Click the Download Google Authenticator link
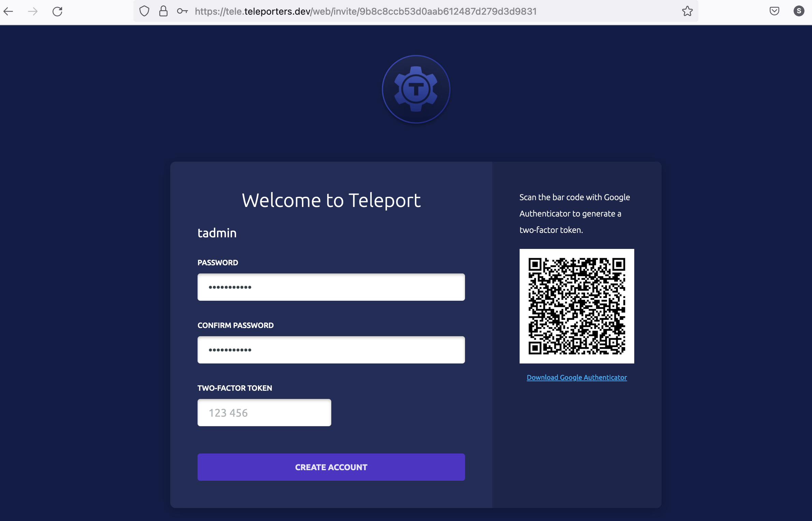812x521 pixels. coord(577,377)
